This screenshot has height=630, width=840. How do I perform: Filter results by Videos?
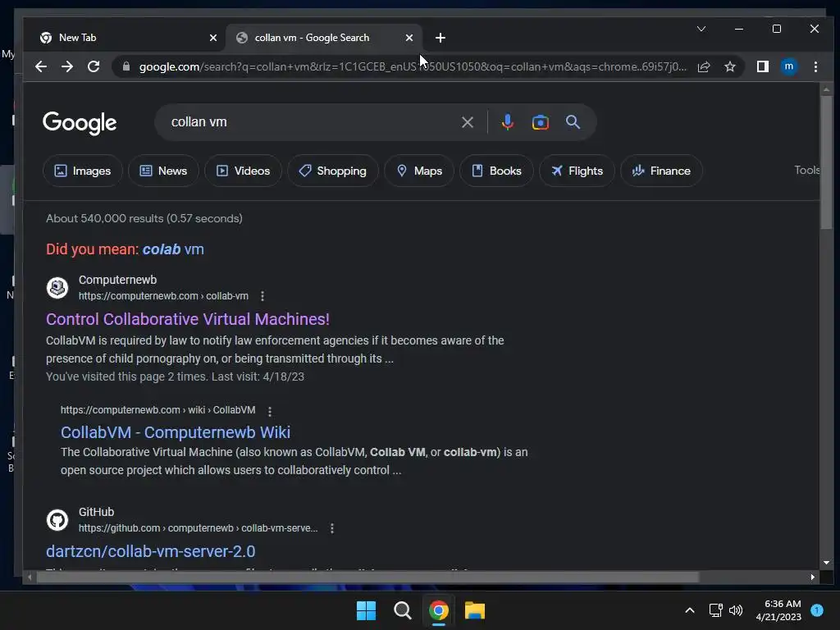243,171
